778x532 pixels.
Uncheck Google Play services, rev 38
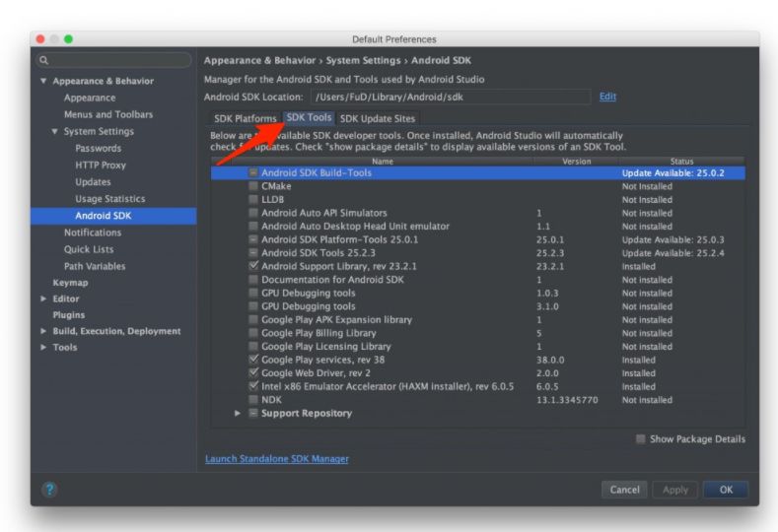(x=253, y=360)
